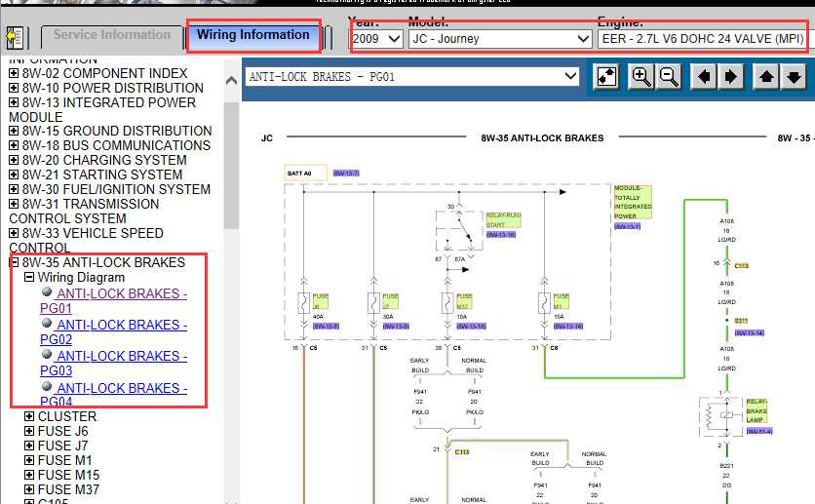Expand the 8W-33 VEHICLE SPEED CONTROL node
Viewport: 815px width, 504px height.
tap(14, 233)
